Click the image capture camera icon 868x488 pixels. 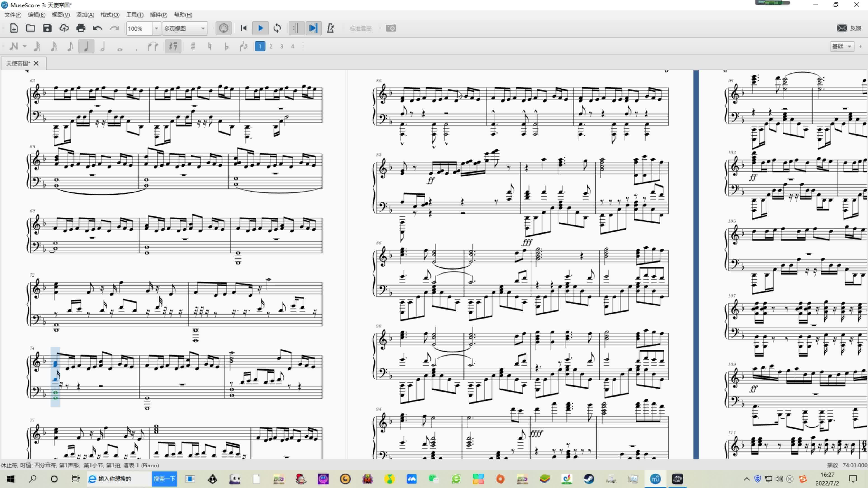pos(391,28)
